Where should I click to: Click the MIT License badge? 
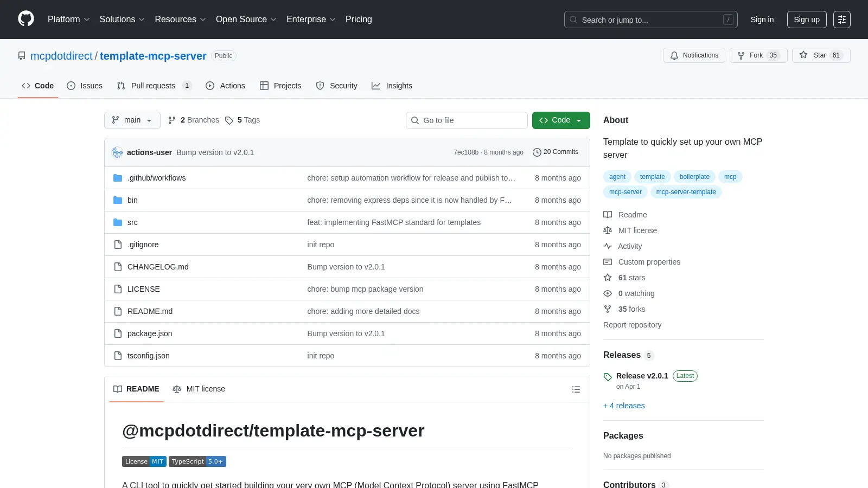click(x=144, y=461)
